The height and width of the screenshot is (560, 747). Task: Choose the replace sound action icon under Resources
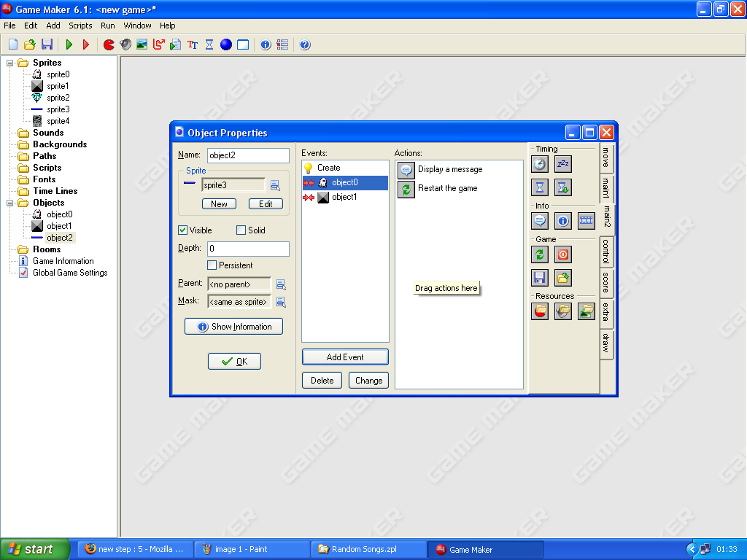coord(563,311)
